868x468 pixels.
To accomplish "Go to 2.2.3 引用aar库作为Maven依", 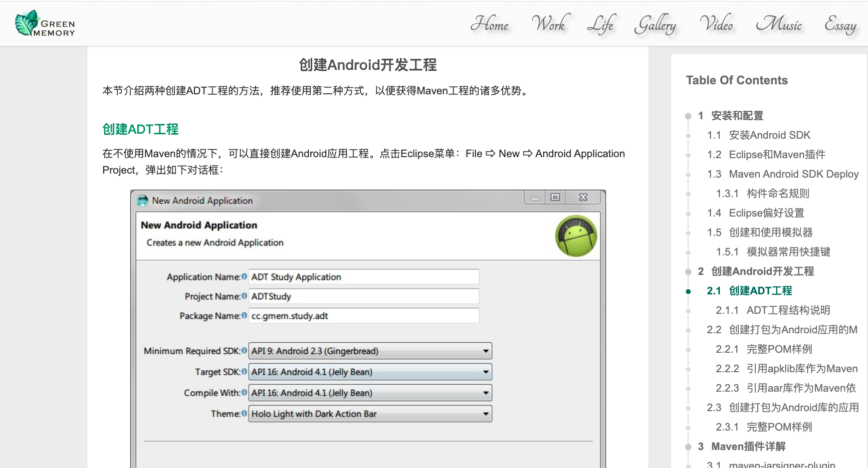I will point(786,388).
